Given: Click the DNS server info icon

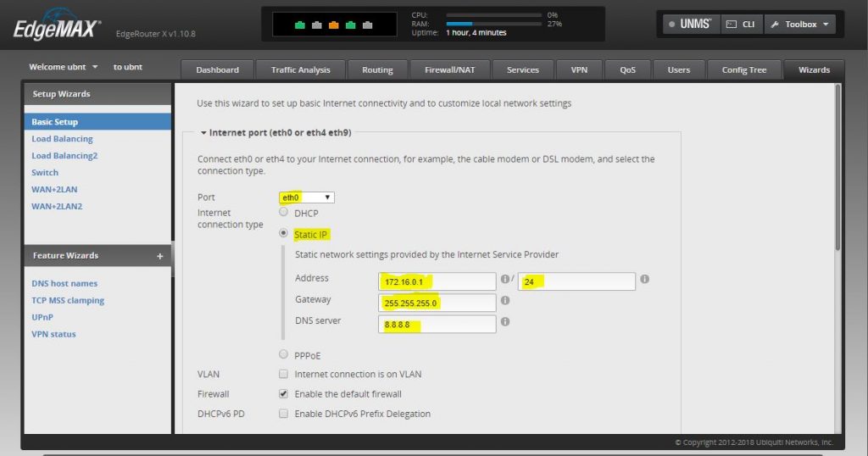Looking at the screenshot, I should coord(505,321).
